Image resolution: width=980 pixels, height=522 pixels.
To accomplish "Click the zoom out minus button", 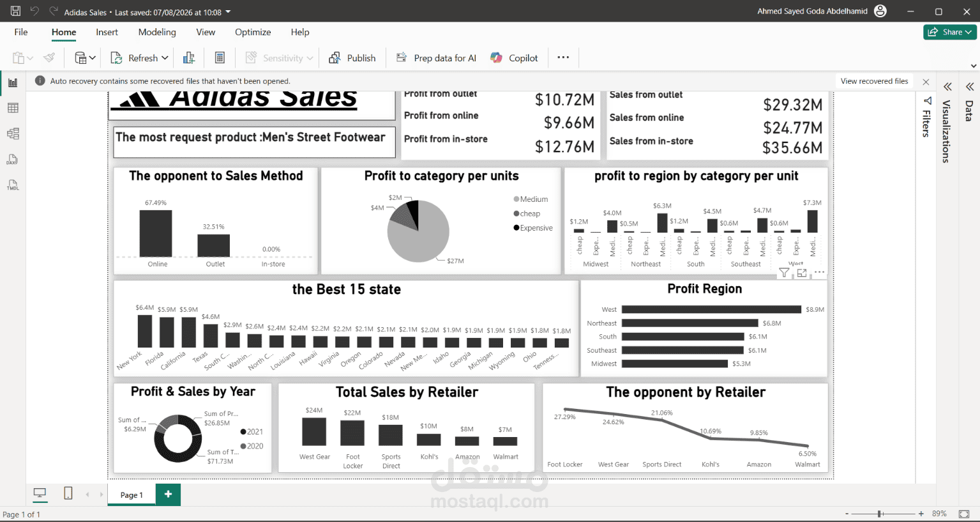I will 847,514.
